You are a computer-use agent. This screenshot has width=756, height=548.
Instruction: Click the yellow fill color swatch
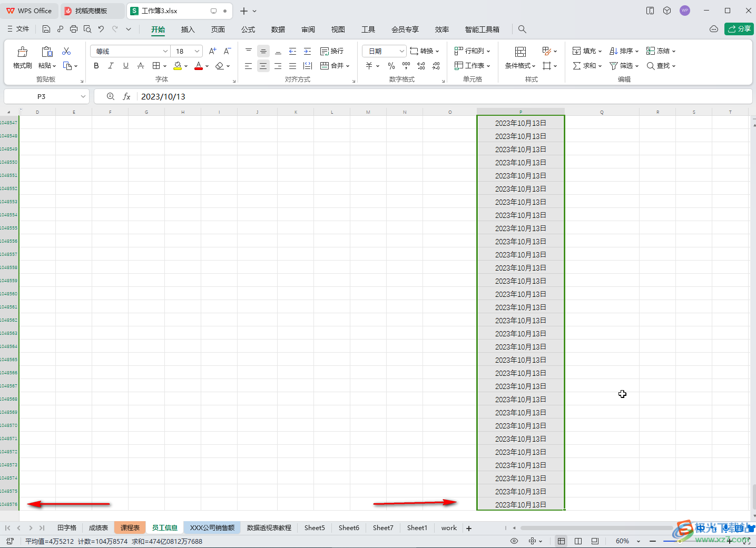pos(178,66)
